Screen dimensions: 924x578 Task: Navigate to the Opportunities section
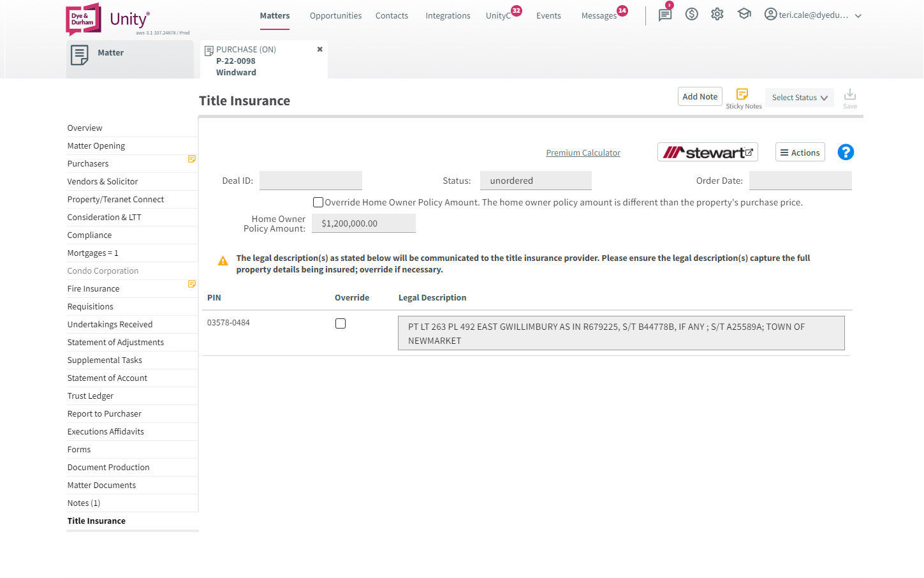335,15
